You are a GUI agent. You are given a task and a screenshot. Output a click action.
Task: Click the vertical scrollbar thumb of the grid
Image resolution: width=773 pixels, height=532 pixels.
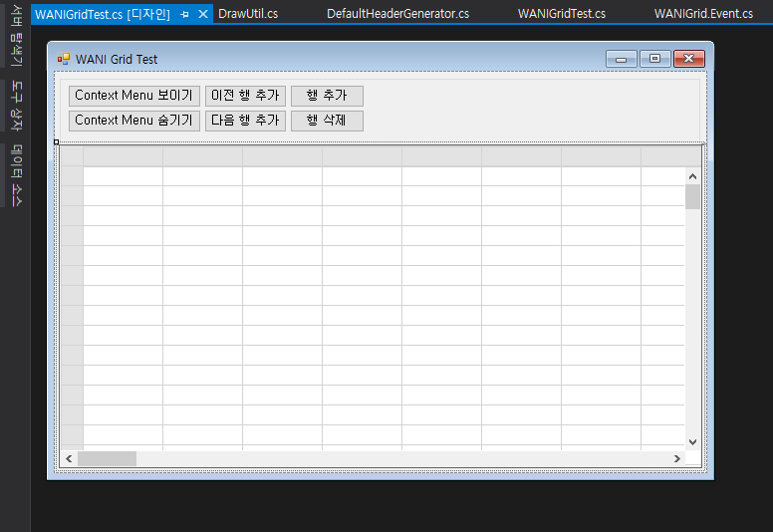[x=692, y=196]
